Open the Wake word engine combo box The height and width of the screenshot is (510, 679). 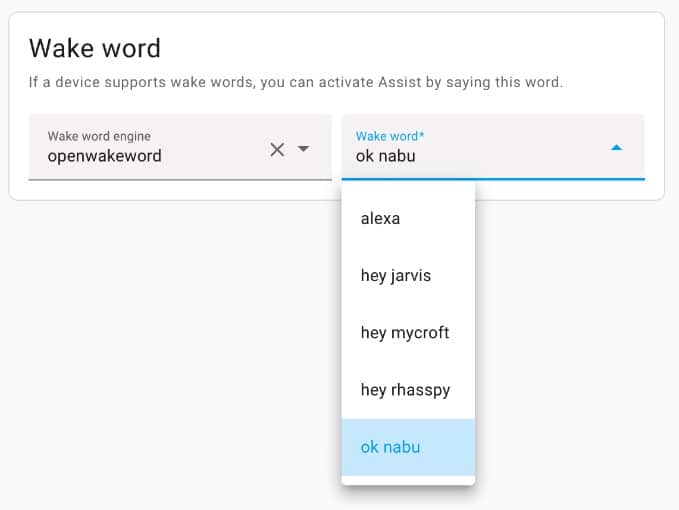[180, 147]
